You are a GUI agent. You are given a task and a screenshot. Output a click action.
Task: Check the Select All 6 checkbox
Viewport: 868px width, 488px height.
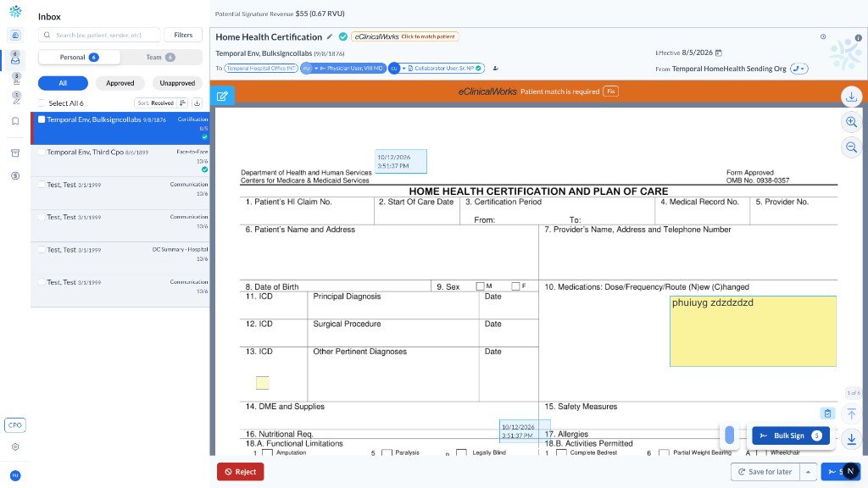click(42, 103)
